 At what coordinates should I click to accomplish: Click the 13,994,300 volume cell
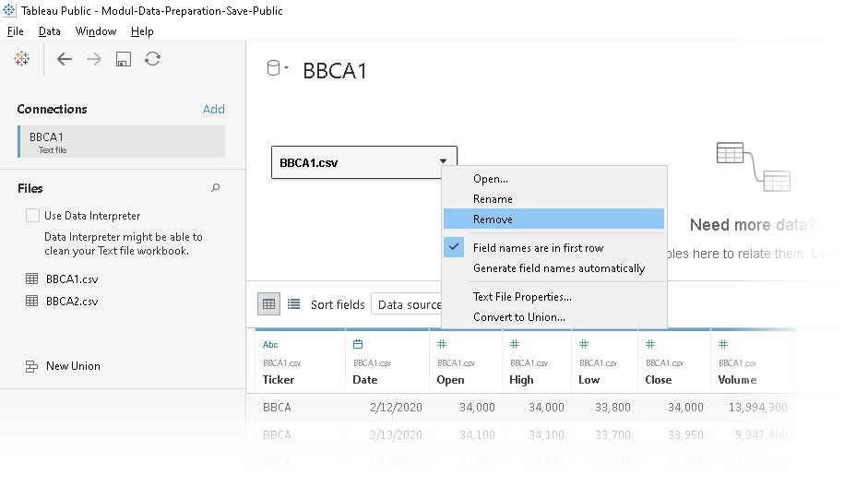pyautogui.click(x=758, y=408)
